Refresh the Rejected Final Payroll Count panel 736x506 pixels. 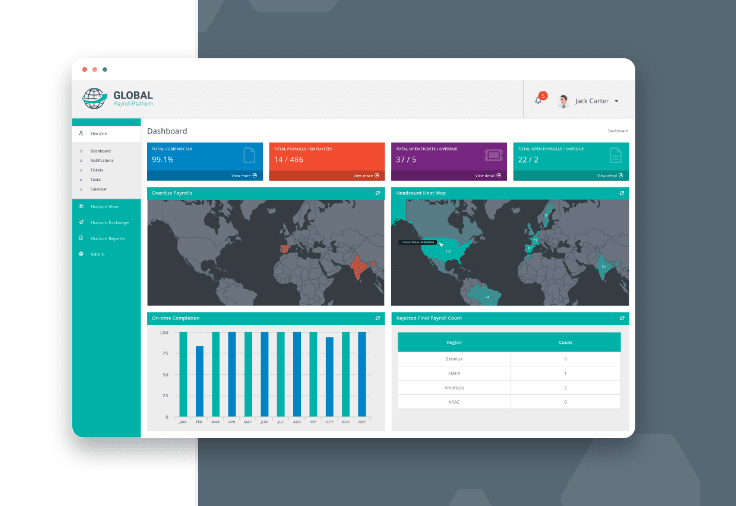tap(622, 318)
